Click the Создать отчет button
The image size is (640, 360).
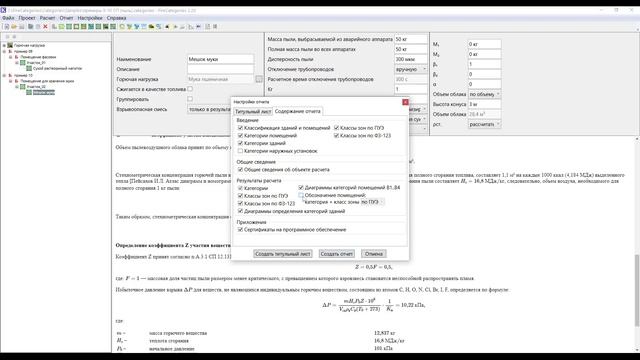tap(336, 254)
